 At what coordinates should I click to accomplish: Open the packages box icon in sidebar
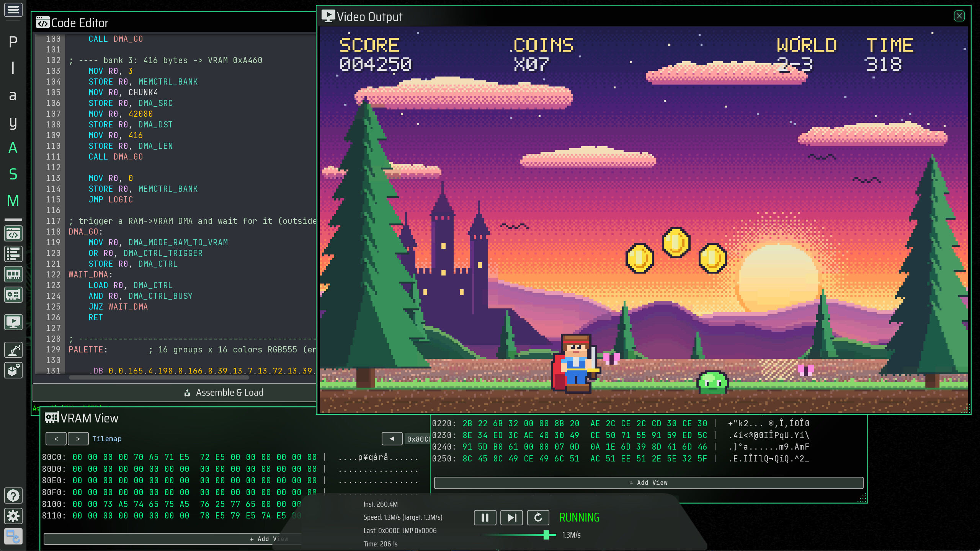click(13, 370)
